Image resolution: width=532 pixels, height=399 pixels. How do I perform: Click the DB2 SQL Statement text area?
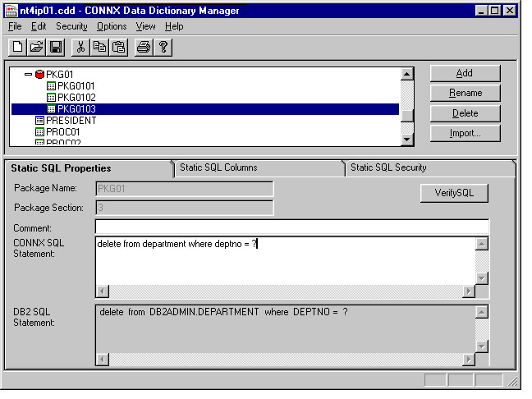pyautogui.click(x=285, y=329)
